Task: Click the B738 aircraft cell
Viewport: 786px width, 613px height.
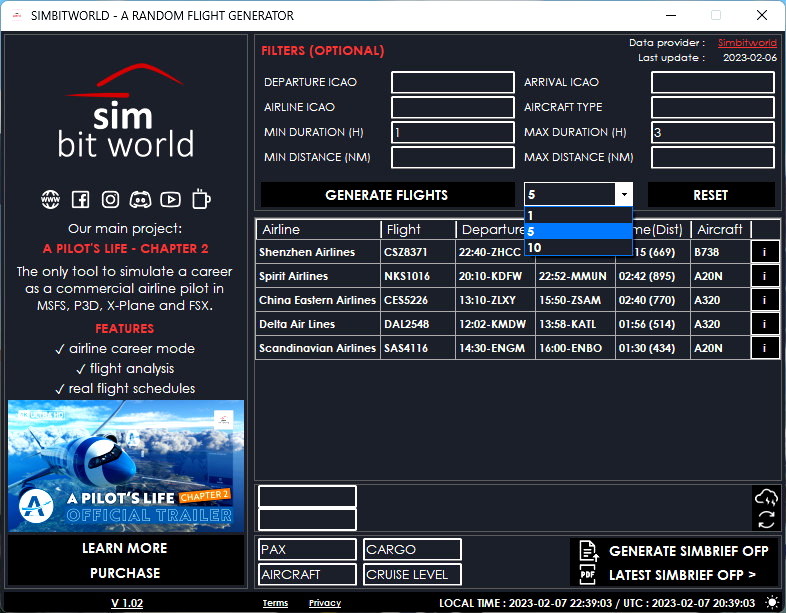Action: point(721,252)
